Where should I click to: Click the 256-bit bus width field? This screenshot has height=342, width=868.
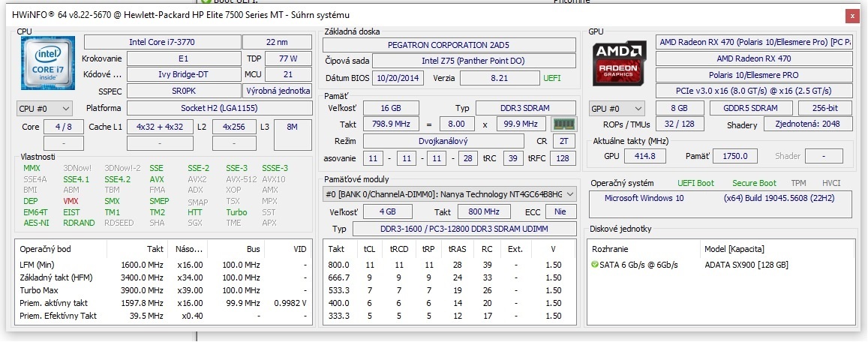pos(826,108)
